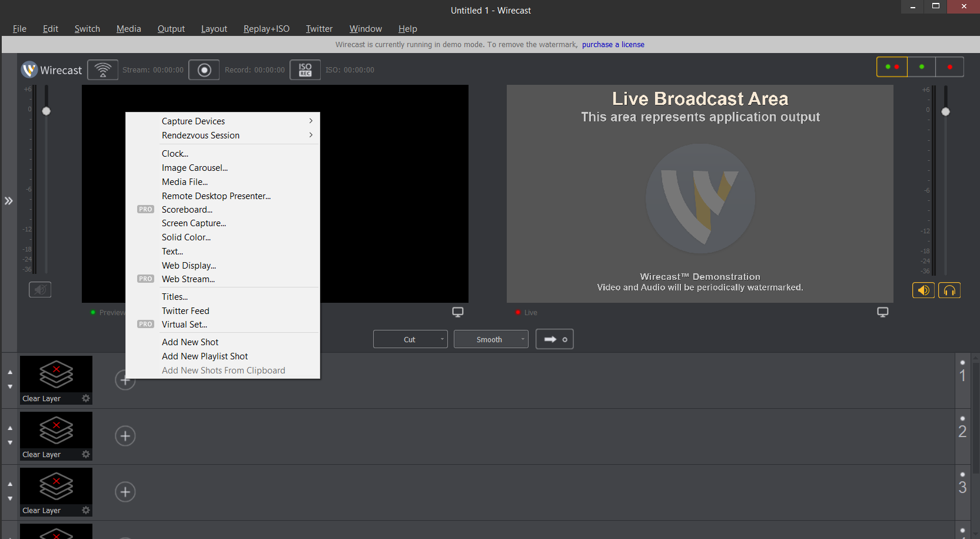Move layer 2 up arrow
This screenshot has height=539, width=980.
(10, 428)
